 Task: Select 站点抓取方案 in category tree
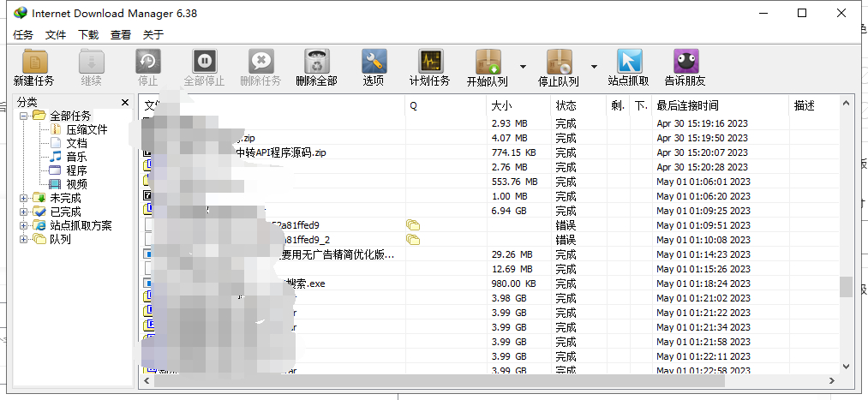pos(81,226)
